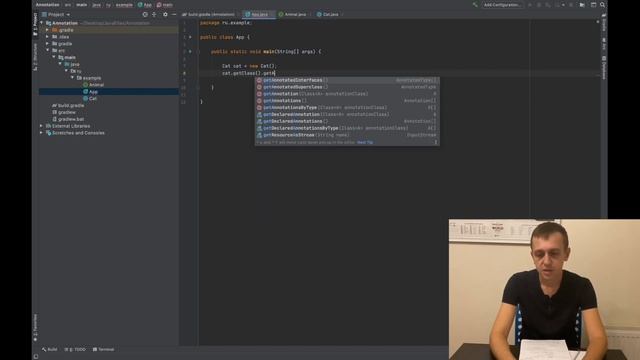Collapse the Annotation root project node
This screenshot has width=640, height=360.
(42, 23)
